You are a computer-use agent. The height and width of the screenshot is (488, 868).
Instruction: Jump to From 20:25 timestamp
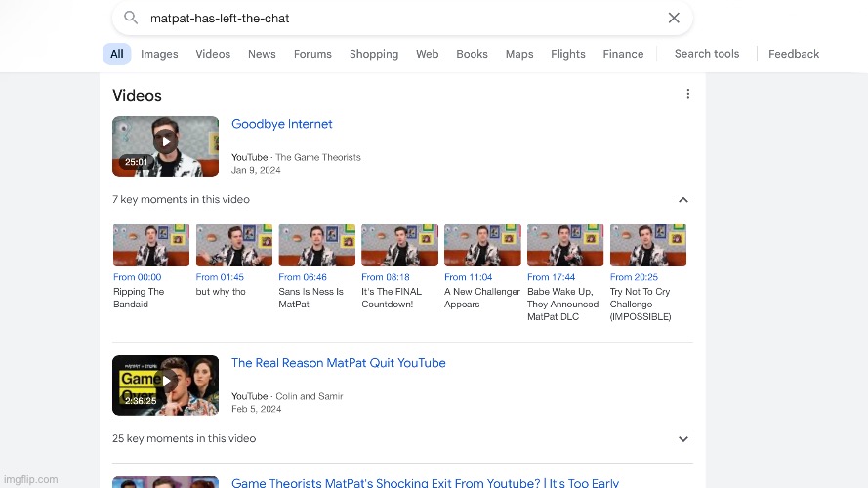point(634,277)
